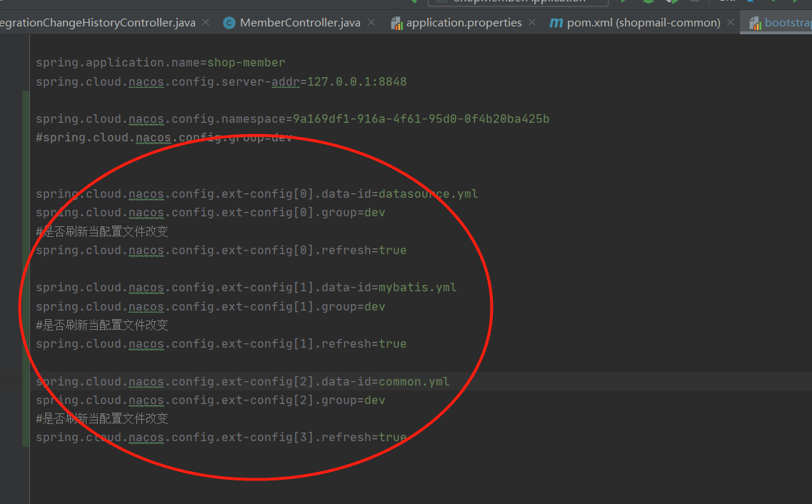Switch to the IntegrationChangeHistoryController.java tab
This screenshot has width=812, height=504.
click(x=97, y=23)
